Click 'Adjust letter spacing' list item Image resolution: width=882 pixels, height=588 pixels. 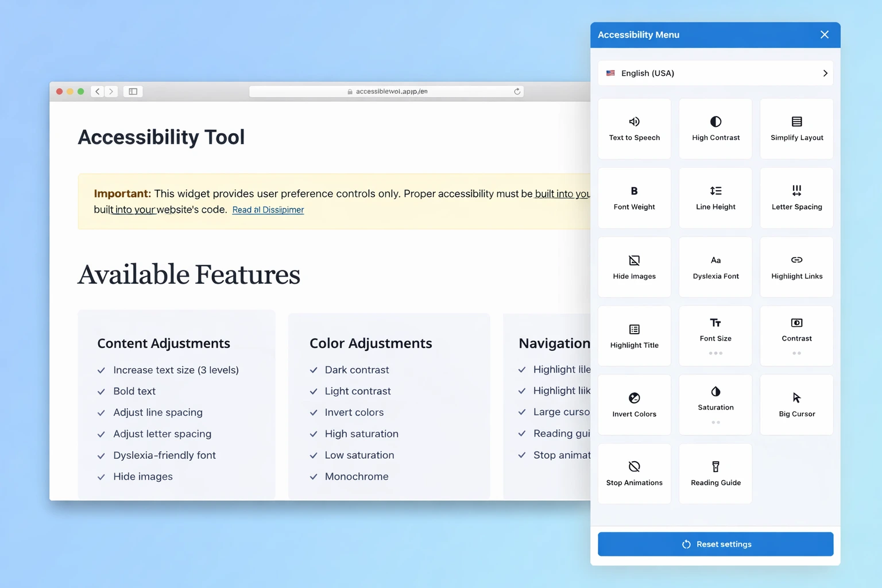[163, 434]
